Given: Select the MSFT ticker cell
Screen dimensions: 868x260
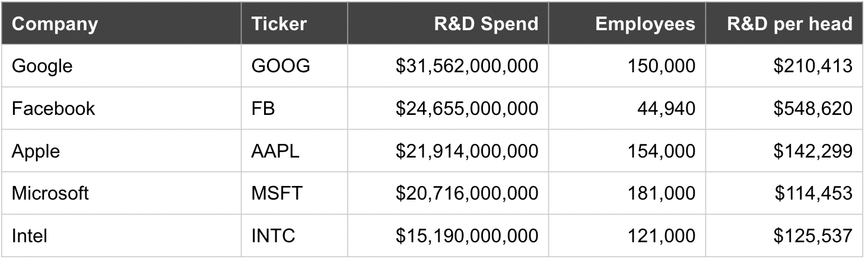Looking at the screenshot, I should pyautogui.click(x=277, y=193).
